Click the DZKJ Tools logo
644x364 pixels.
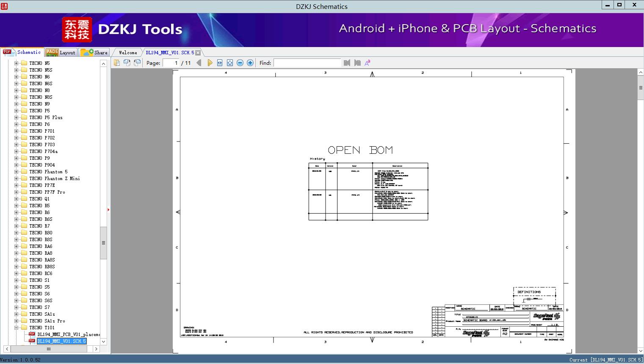point(122,29)
